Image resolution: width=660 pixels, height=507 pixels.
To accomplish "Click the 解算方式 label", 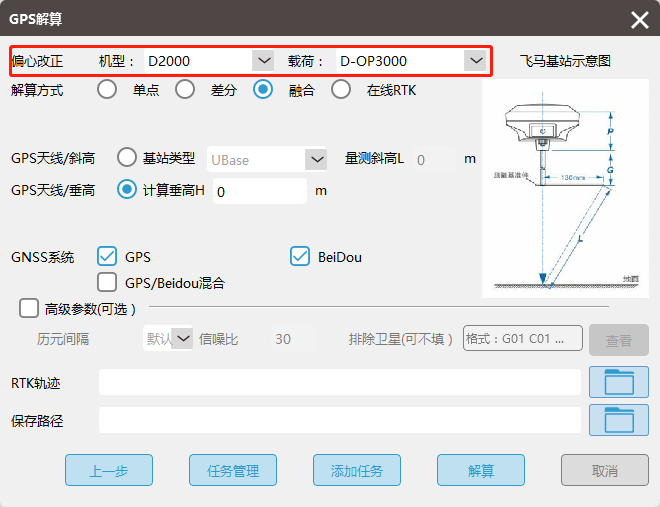I will pyautogui.click(x=37, y=90).
